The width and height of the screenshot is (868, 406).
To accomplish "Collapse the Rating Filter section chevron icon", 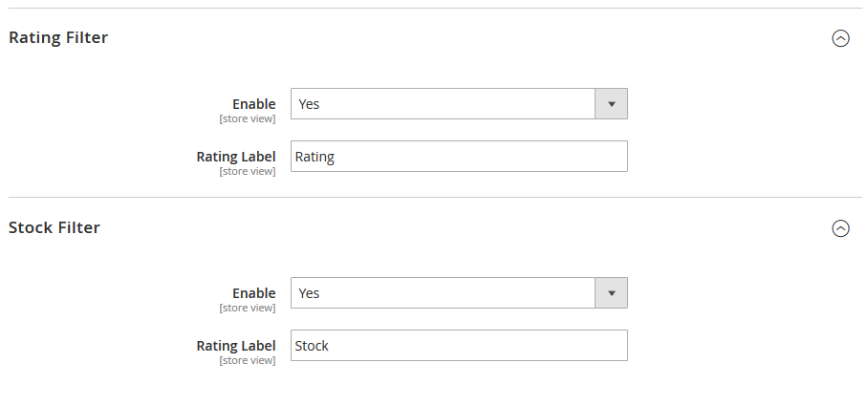I will pyautogui.click(x=840, y=38).
